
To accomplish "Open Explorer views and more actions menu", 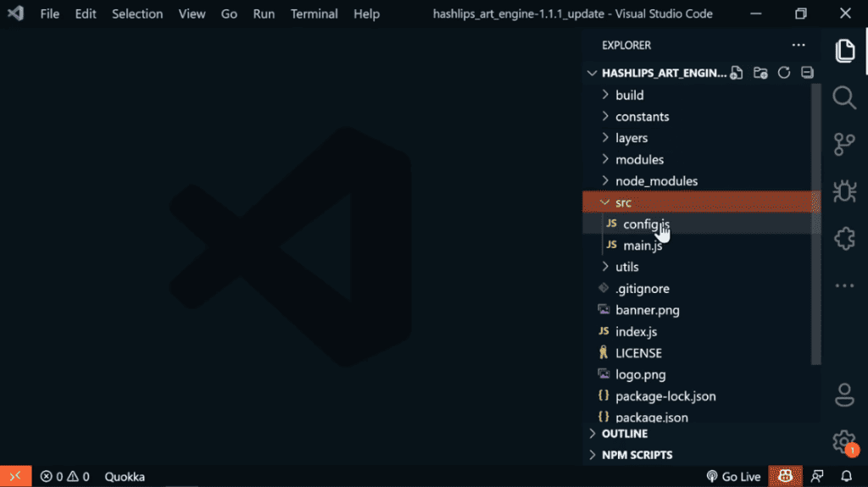I will 798,45.
